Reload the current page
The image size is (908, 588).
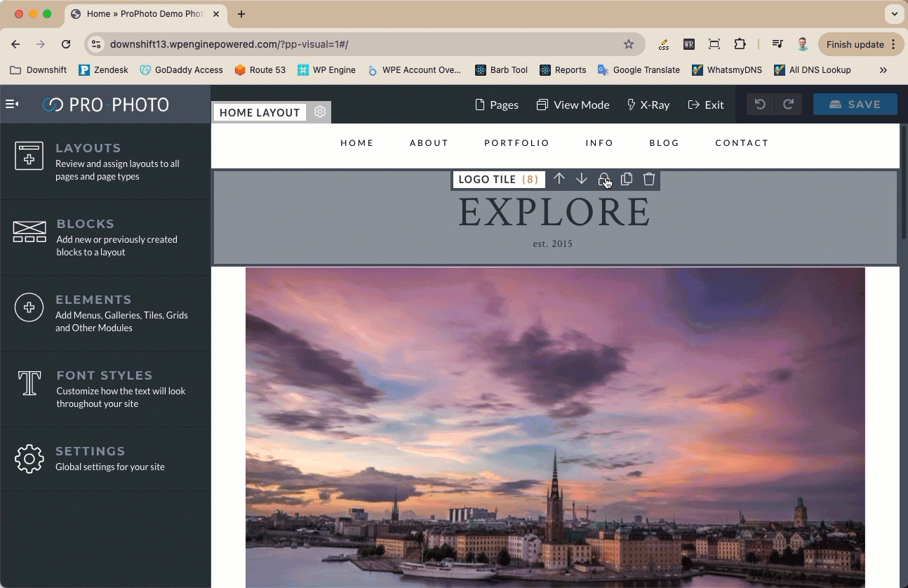click(x=66, y=44)
